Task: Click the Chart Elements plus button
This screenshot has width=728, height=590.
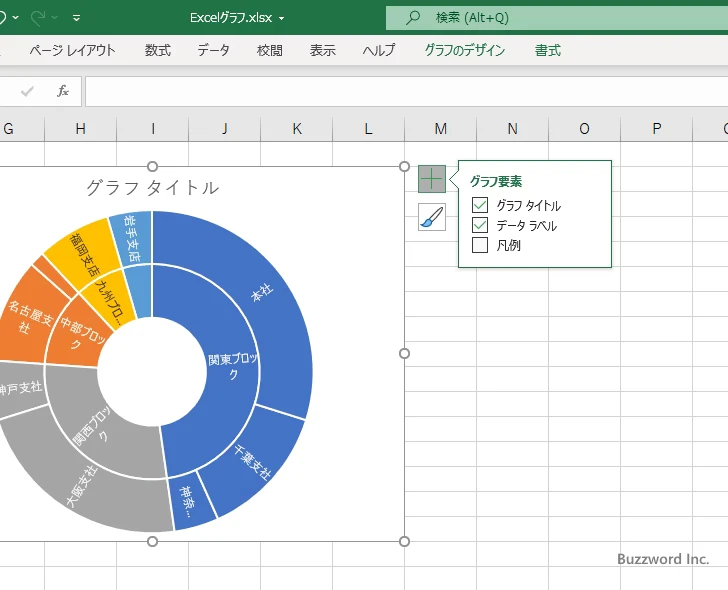Action: 432,179
